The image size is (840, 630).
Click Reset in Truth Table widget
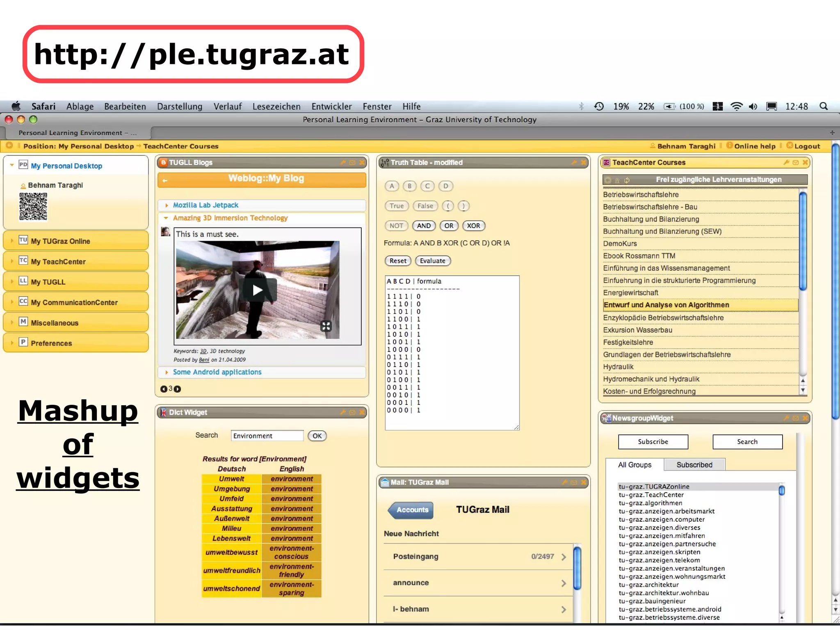[398, 260]
